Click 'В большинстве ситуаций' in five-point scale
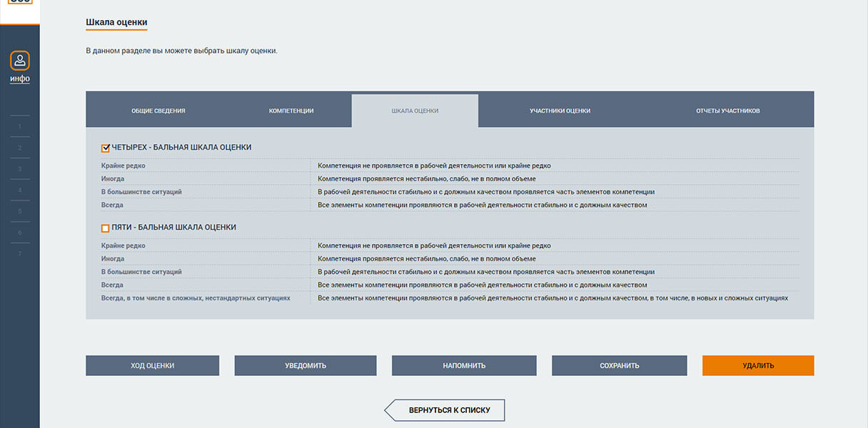The width and height of the screenshot is (868, 428). pyautogui.click(x=141, y=272)
